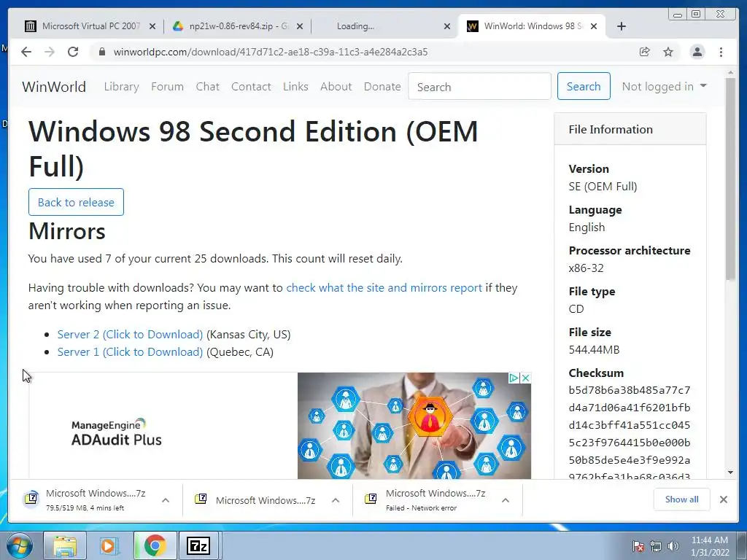This screenshot has width=747, height=560.
Task: Open Chrome three-dot menu
Action: pyautogui.click(x=721, y=52)
